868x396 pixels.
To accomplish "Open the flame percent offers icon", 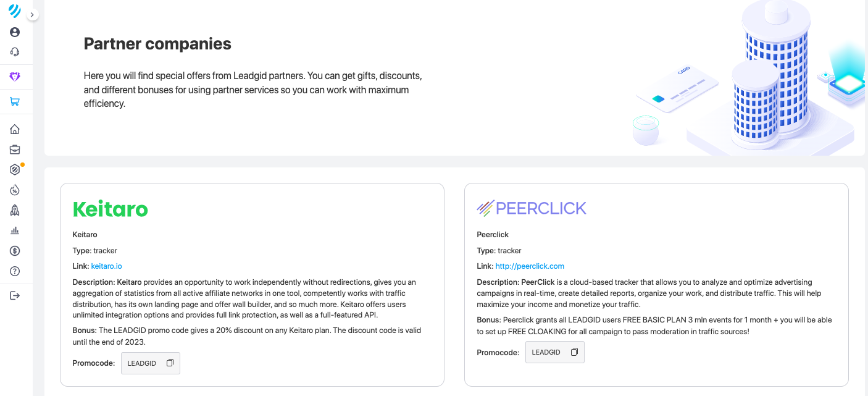I will [15, 190].
